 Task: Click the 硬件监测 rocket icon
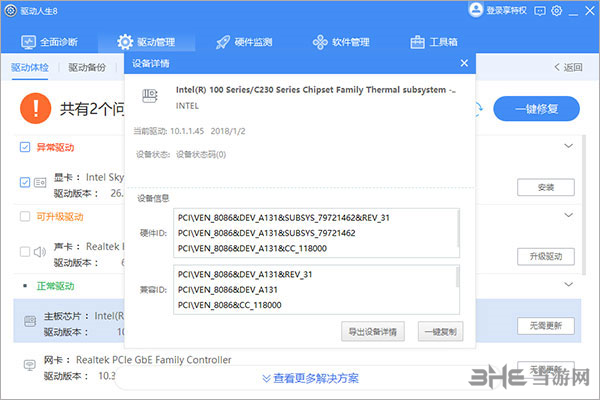click(223, 42)
